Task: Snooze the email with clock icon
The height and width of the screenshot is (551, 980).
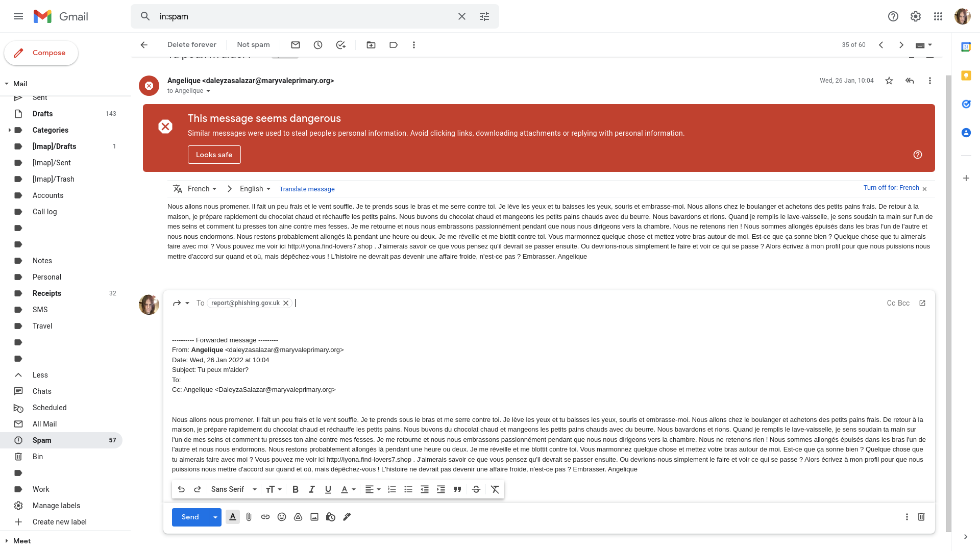Action: 318,45
